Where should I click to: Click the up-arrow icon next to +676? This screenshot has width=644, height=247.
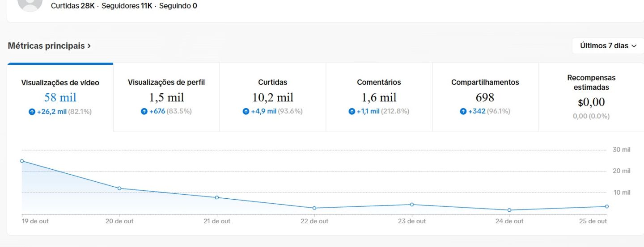click(144, 111)
